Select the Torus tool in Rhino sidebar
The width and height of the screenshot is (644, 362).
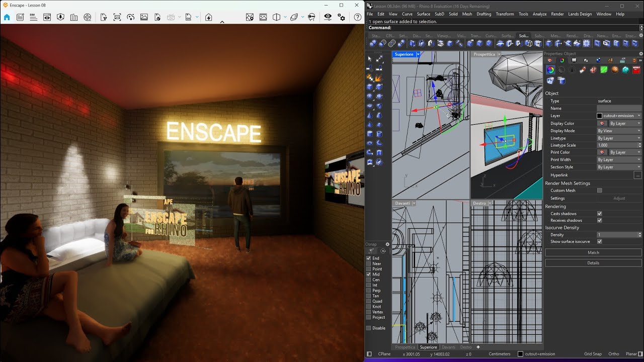(370, 143)
